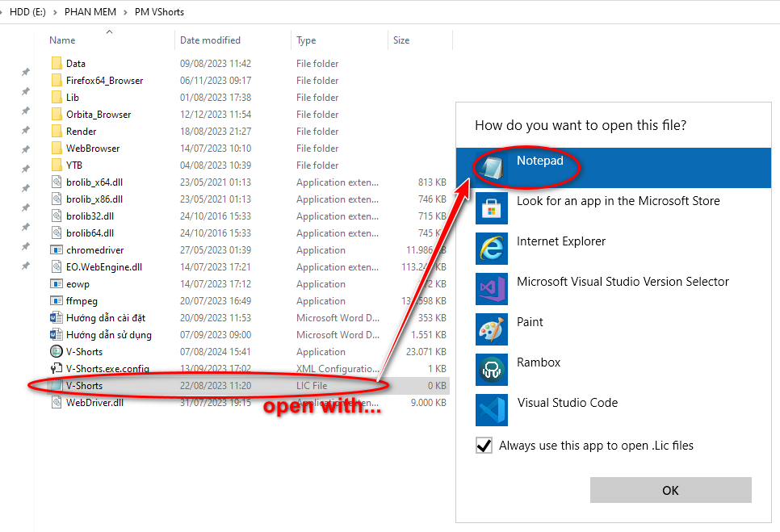The height and width of the screenshot is (532, 780).
Task: Choose the Microsoft Store bag icon
Action: coord(492,208)
